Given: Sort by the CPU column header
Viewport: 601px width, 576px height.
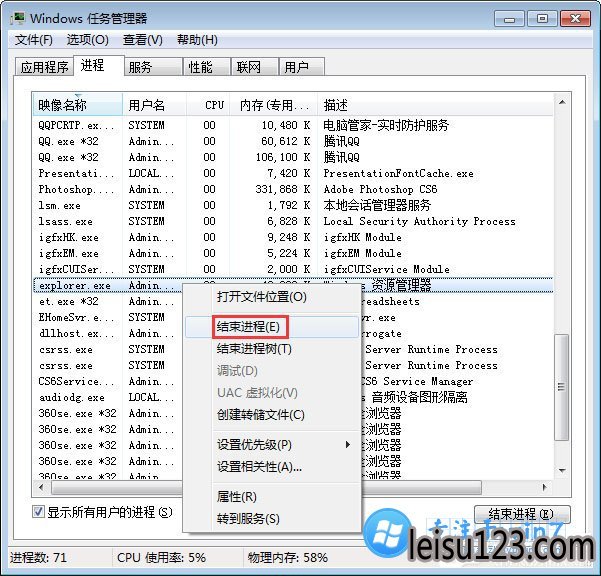Looking at the screenshot, I should coord(208,105).
